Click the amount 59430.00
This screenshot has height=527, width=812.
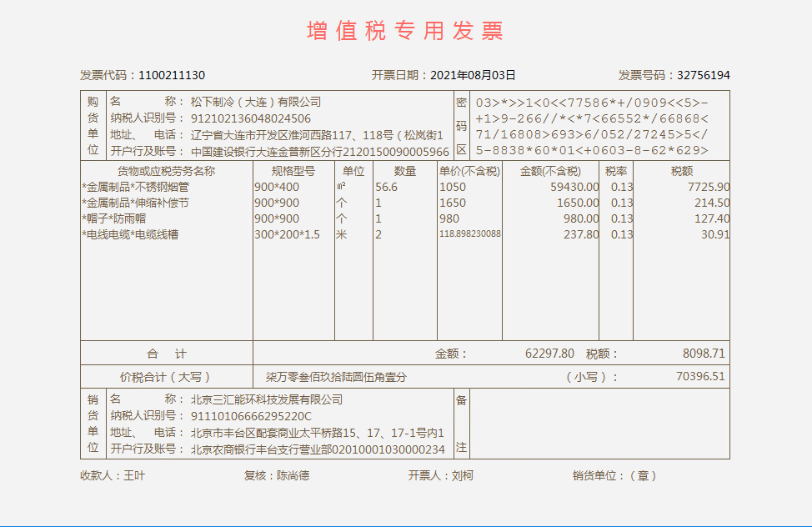coord(575,187)
